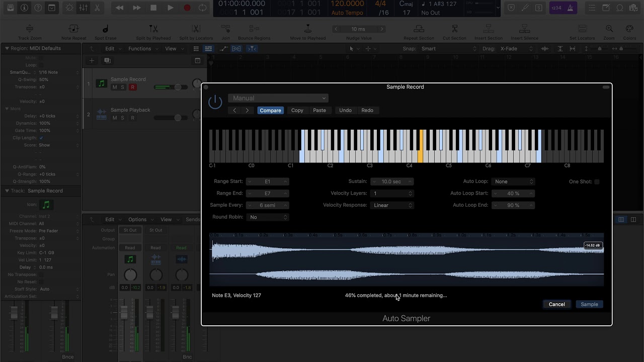Click the Track Zoom toolbar icon

30,29
